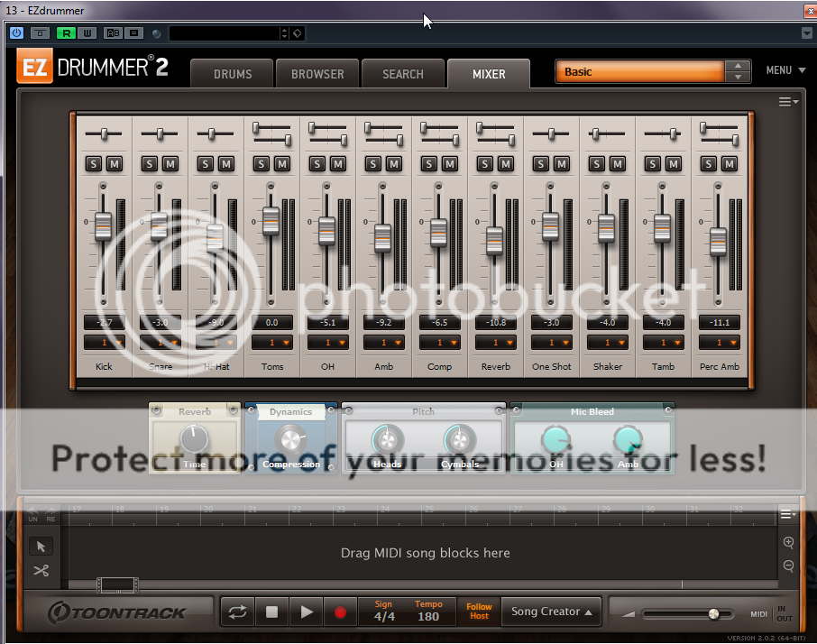This screenshot has height=644, width=817.
Task: Zoom out on the song track
Action: [788, 566]
